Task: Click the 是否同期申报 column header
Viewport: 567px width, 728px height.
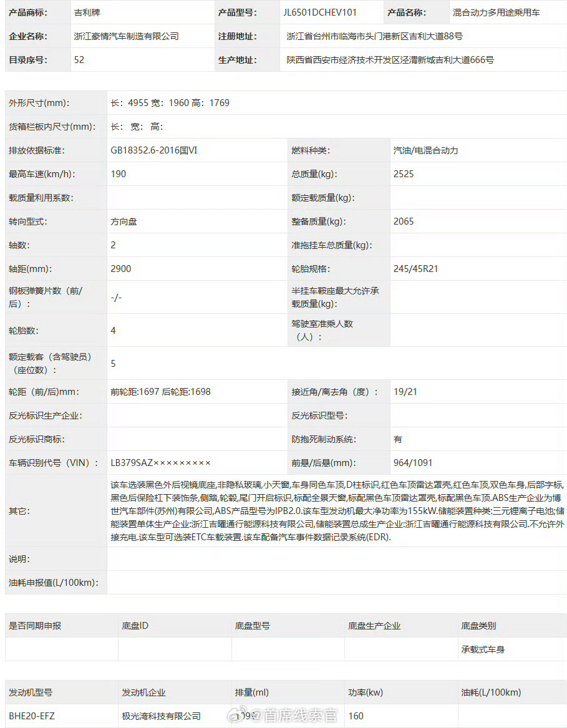Action: [35, 626]
